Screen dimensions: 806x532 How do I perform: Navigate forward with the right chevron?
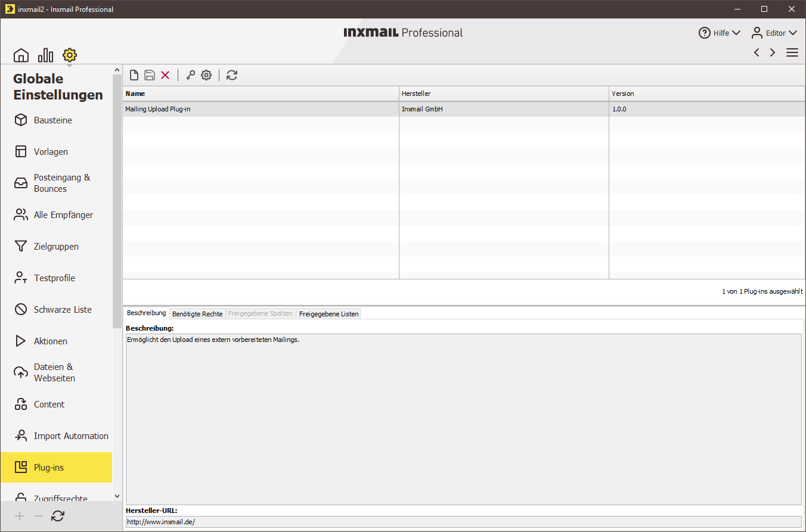[773, 52]
